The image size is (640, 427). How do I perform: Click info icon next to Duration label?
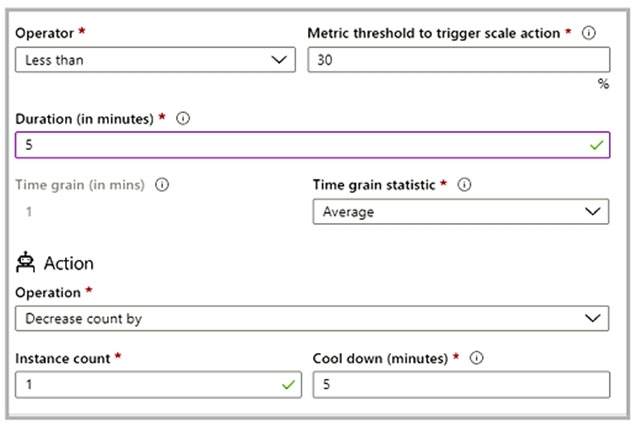click(183, 118)
